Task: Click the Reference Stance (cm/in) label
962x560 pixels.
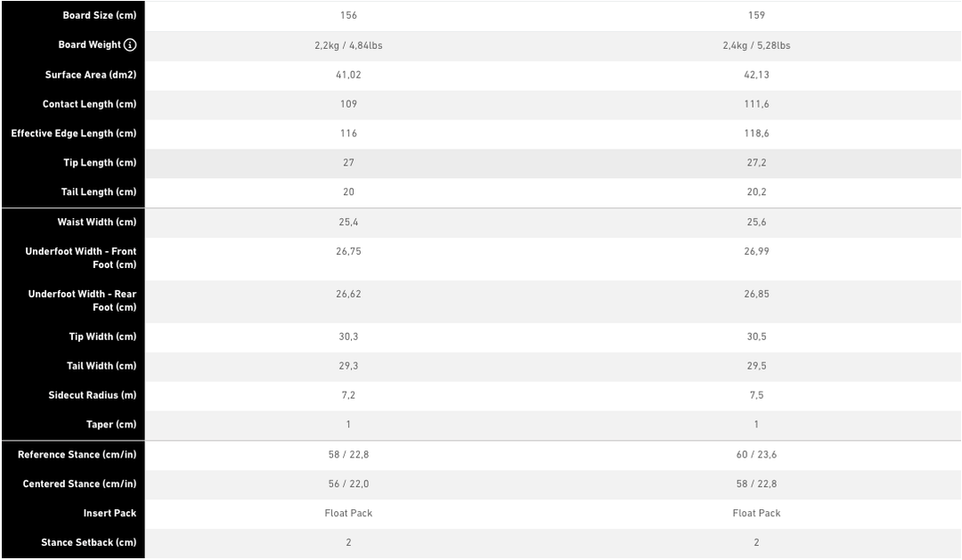Action: coord(77,455)
